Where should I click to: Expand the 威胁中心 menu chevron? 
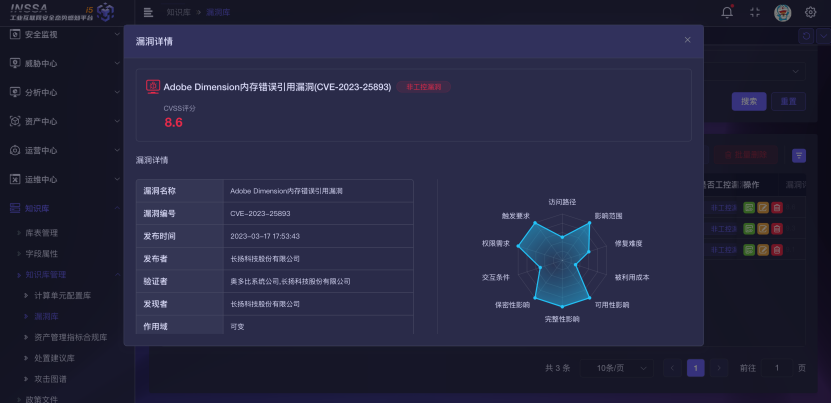117,63
